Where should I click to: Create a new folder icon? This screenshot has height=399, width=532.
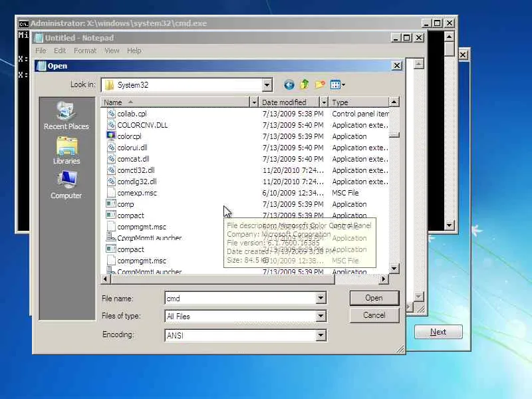(x=320, y=84)
